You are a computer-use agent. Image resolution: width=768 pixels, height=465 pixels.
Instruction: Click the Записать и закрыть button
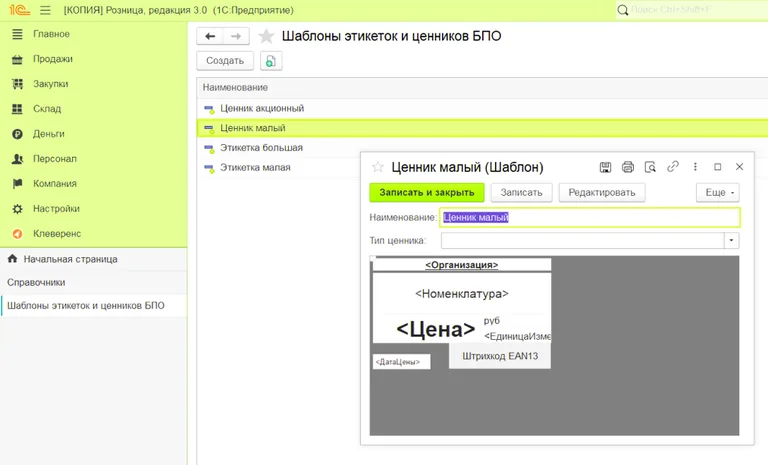[427, 193]
